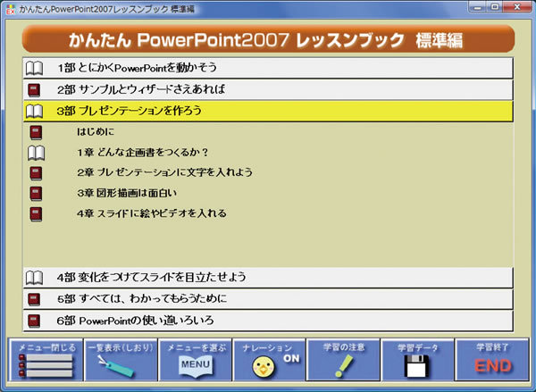Screen dimensions: 536x392
Task: Click red book icon beside 2部 サンプルとウィザード
Action: click(34, 90)
